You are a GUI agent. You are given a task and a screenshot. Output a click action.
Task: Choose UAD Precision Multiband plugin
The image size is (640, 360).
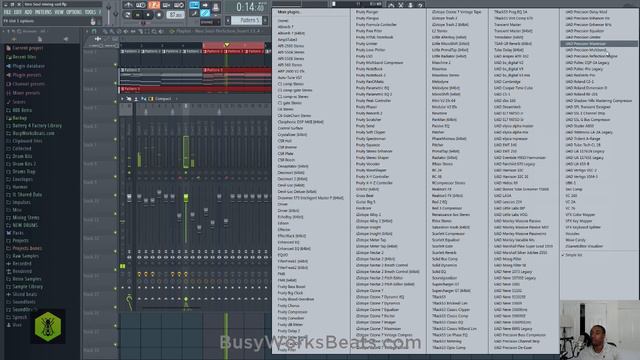click(x=586, y=50)
